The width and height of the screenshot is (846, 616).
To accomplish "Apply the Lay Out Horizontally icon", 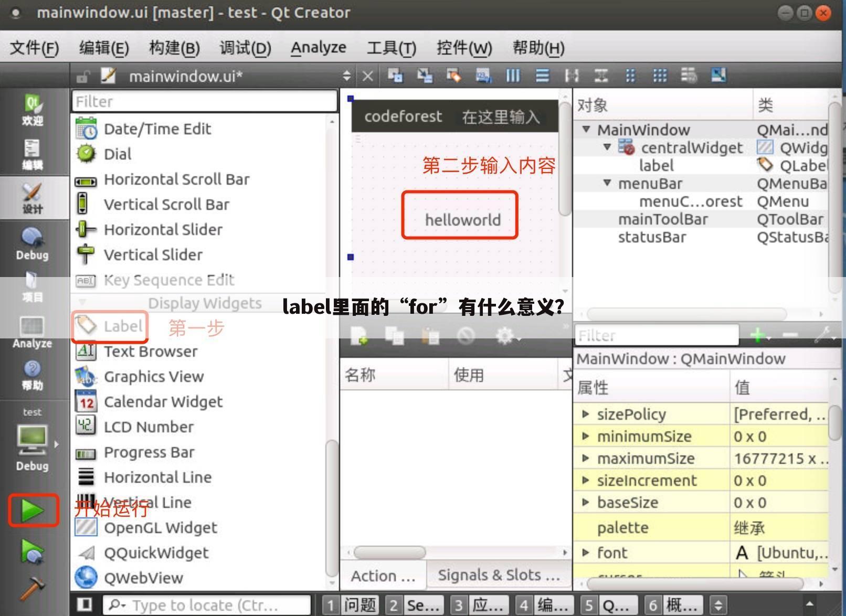I will tap(513, 76).
